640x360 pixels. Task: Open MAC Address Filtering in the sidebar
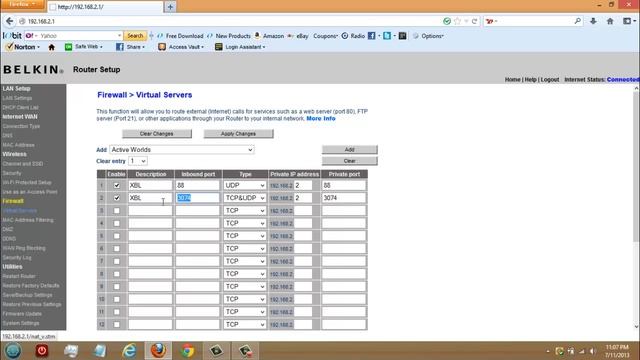[28, 220]
